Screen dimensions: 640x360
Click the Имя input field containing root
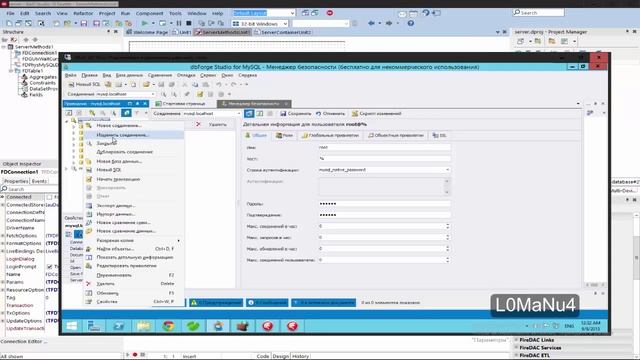point(384,147)
